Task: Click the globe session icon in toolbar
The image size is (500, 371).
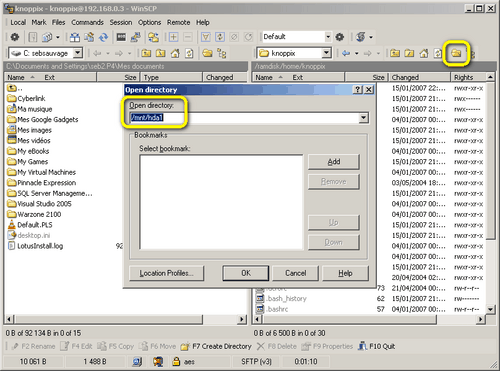Action: pyautogui.click(x=360, y=37)
